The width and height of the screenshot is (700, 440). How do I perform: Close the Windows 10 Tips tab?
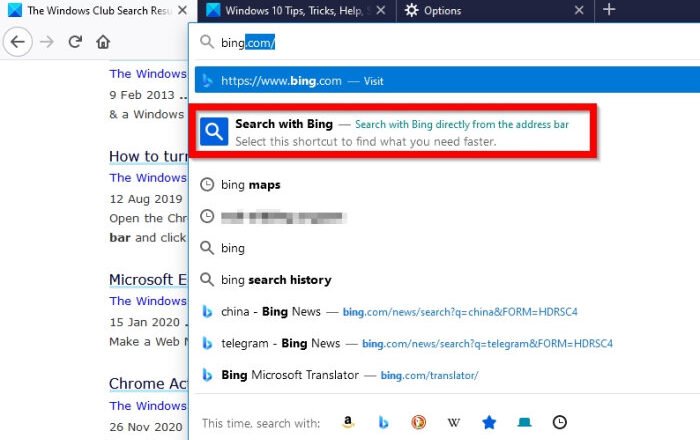point(381,10)
